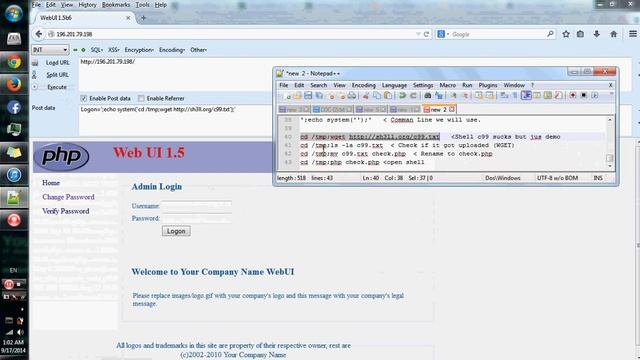Click the search magnifier icon in Google box
Image resolution: width=640 pixels, height=360 pixels.
click(550, 34)
